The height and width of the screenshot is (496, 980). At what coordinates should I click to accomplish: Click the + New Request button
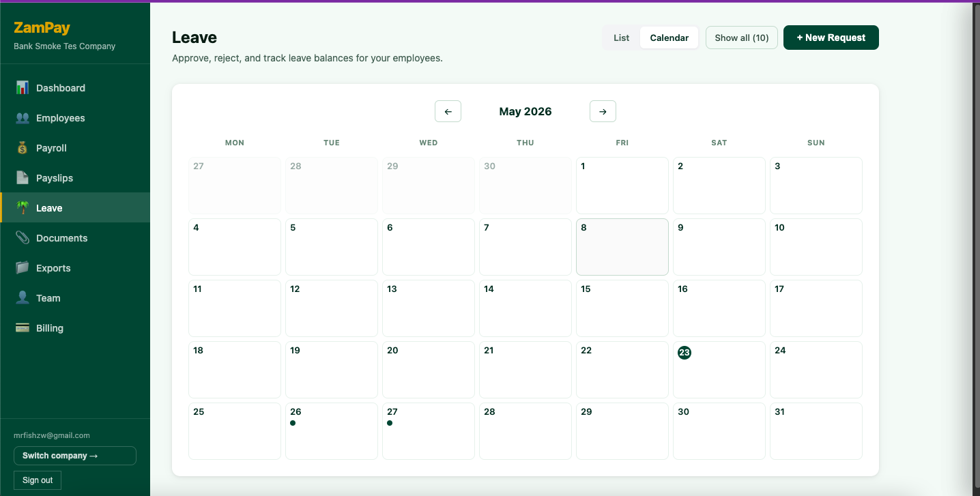point(831,38)
